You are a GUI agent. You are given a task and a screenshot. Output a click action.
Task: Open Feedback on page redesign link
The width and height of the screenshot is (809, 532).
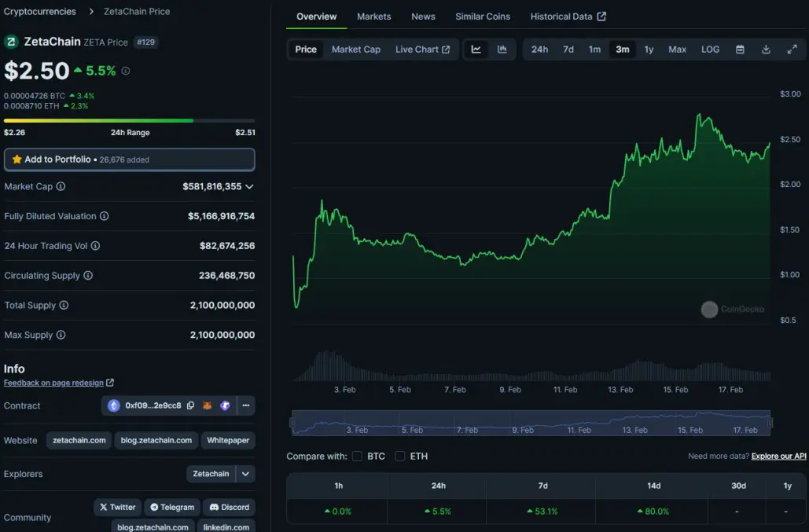pyautogui.click(x=53, y=383)
